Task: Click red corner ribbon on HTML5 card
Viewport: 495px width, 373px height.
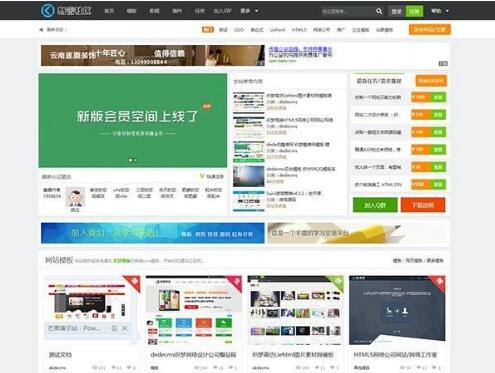Action: pos(438,282)
